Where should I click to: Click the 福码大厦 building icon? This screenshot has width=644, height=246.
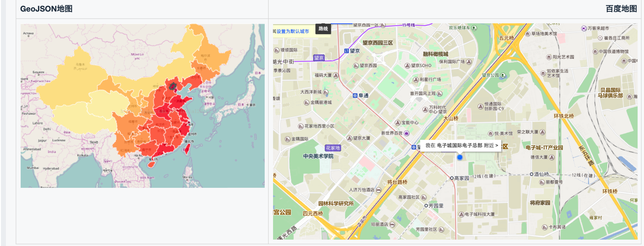pyautogui.click(x=336, y=75)
